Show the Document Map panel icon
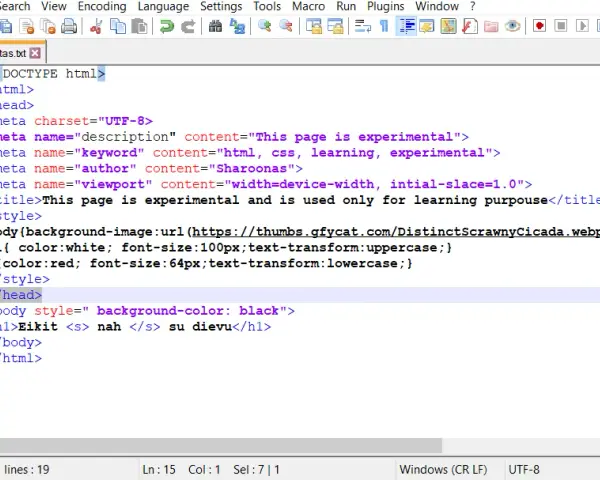Screen dimensions: 600x480 pyautogui.click(x=448, y=26)
